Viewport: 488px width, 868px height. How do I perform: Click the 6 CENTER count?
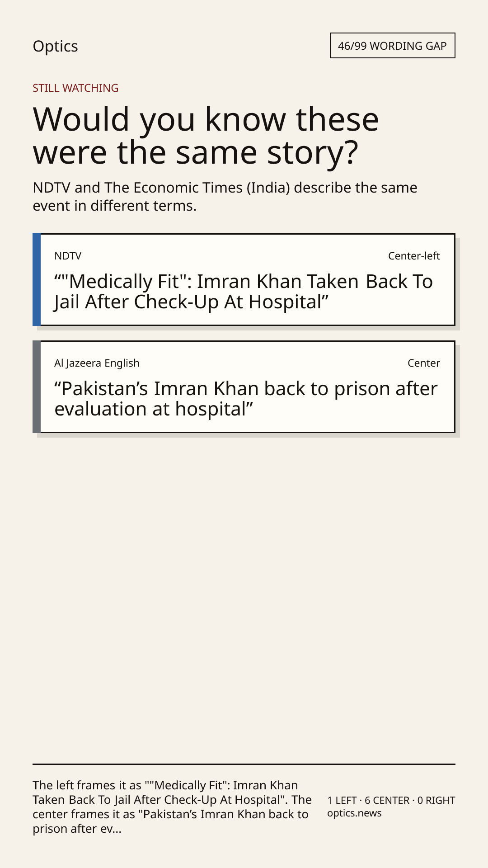tap(387, 800)
